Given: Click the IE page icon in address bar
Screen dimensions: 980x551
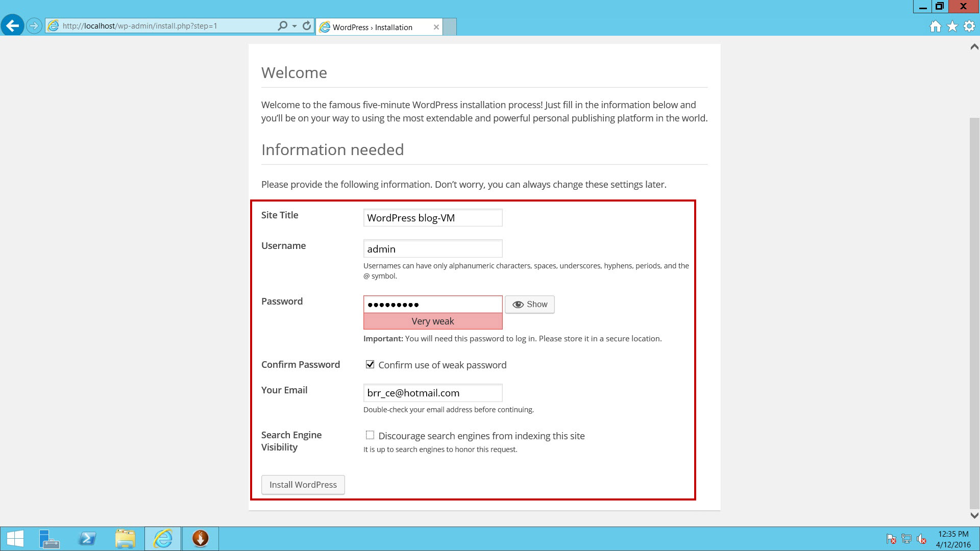Looking at the screenshot, I should tap(53, 26).
